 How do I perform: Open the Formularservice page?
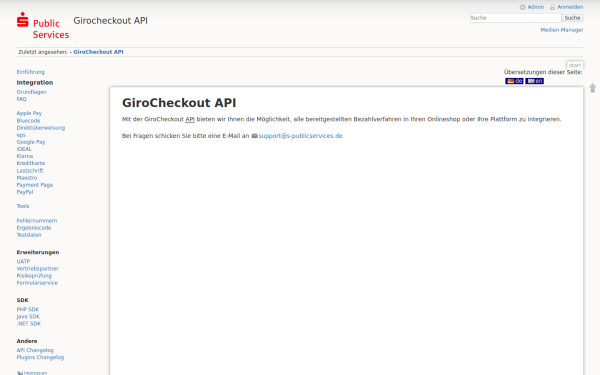(x=37, y=283)
